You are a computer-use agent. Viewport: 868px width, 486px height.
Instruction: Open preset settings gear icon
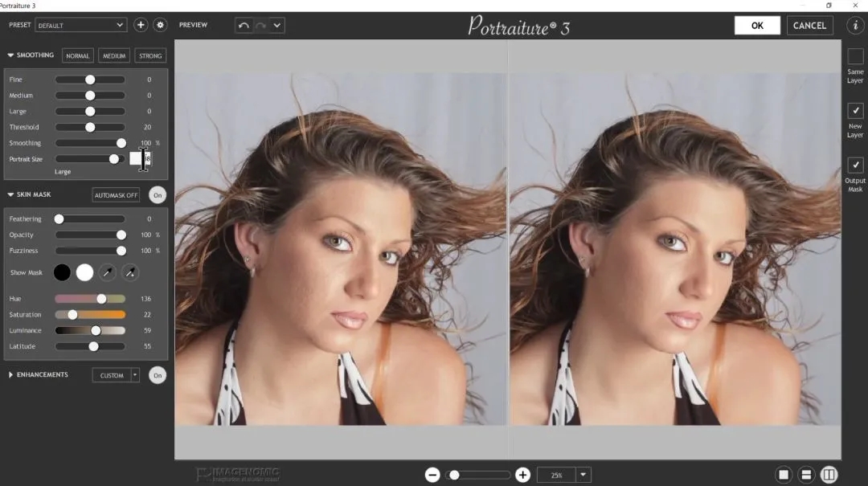pyautogui.click(x=160, y=25)
